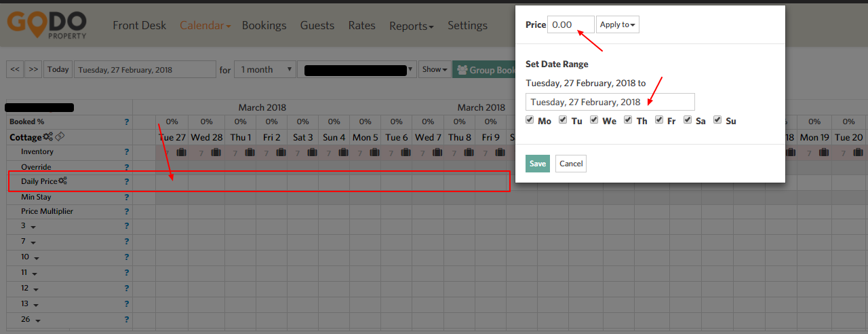This screenshot has height=334, width=868.
Task: Open the Reports menu
Action: pos(412,26)
